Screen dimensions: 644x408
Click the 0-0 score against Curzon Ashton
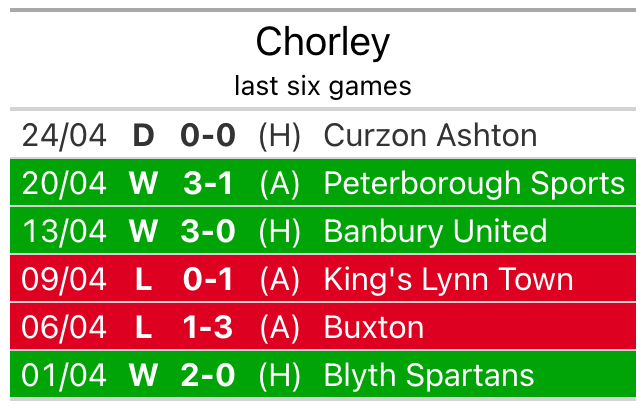208,135
